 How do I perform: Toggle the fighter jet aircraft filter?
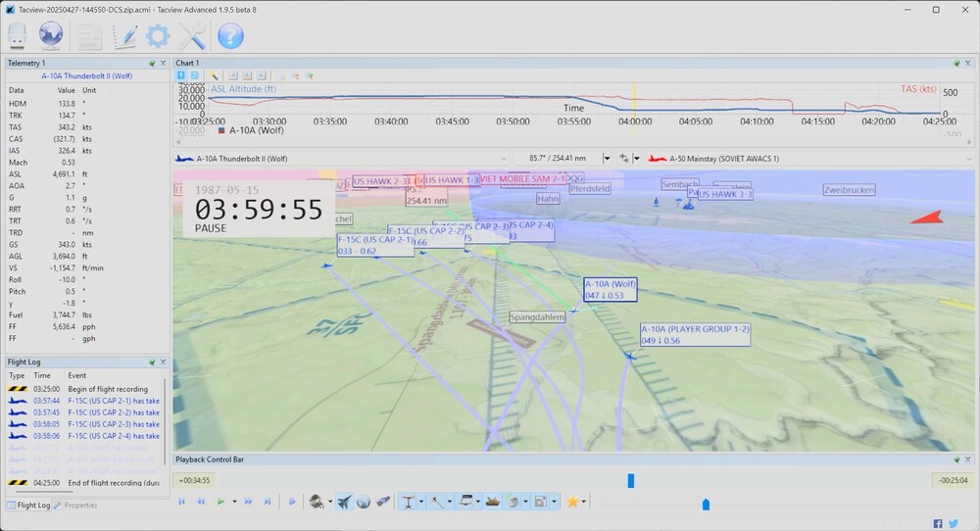(344, 502)
